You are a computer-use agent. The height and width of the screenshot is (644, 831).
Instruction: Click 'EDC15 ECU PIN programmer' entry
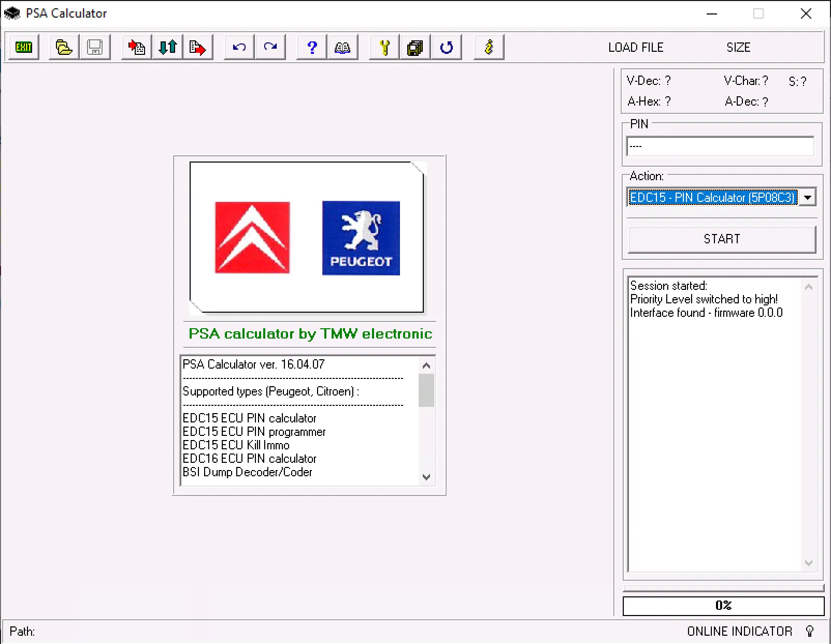click(x=254, y=432)
